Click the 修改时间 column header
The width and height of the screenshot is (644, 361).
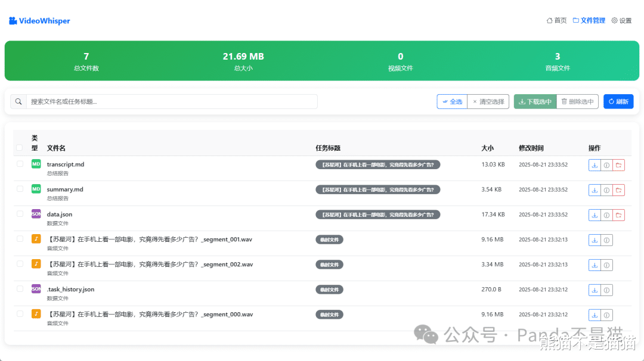[531, 148]
